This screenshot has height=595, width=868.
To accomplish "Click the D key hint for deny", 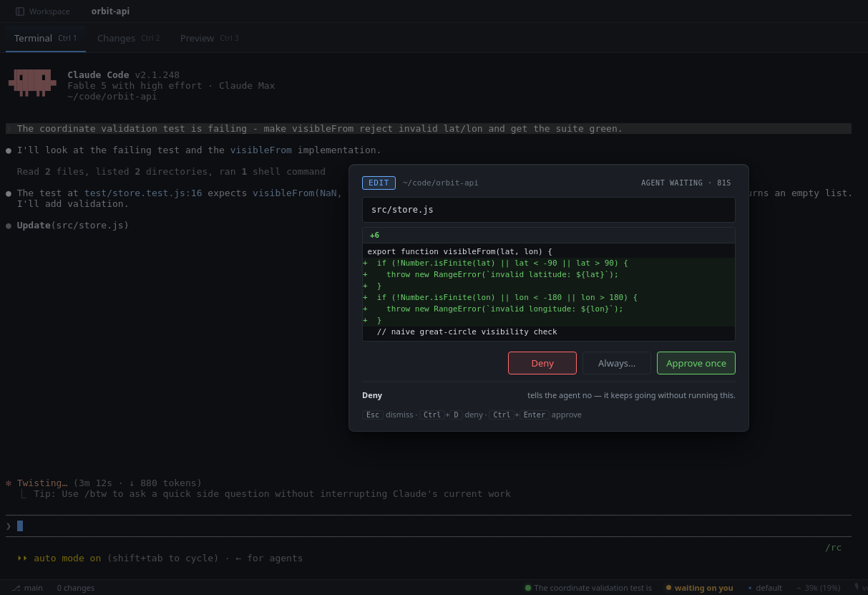I will (455, 415).
